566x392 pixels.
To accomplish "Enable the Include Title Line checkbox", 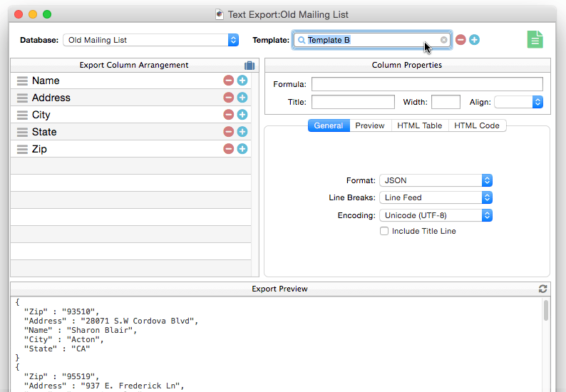I will click(384, 231).
